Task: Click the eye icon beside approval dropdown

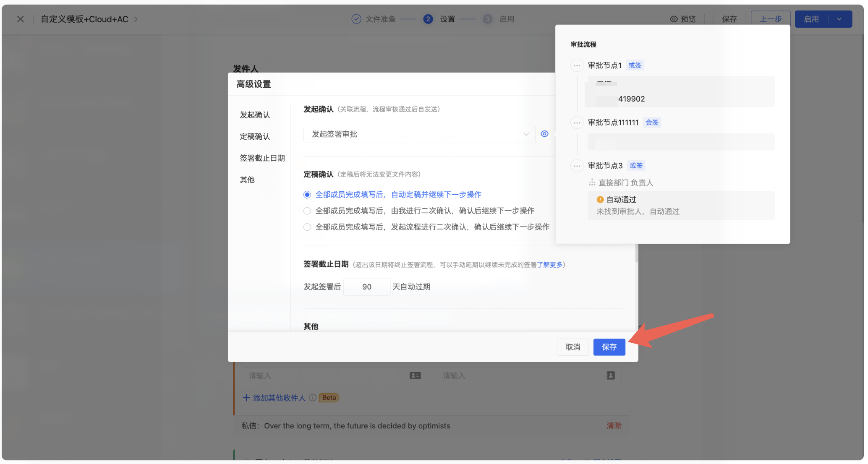Action: (x=544, y=134)
